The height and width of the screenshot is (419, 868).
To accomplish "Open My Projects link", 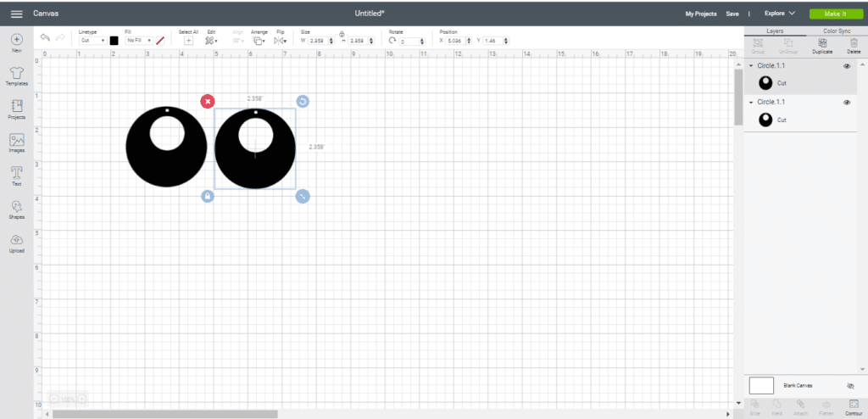I will click(701, 14).
